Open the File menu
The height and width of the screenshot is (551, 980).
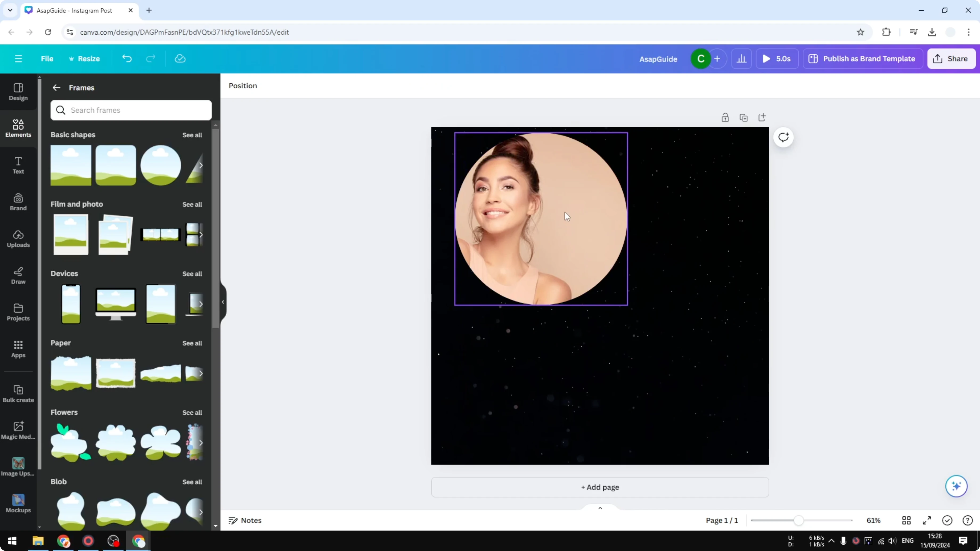click(x=47, y=59)
